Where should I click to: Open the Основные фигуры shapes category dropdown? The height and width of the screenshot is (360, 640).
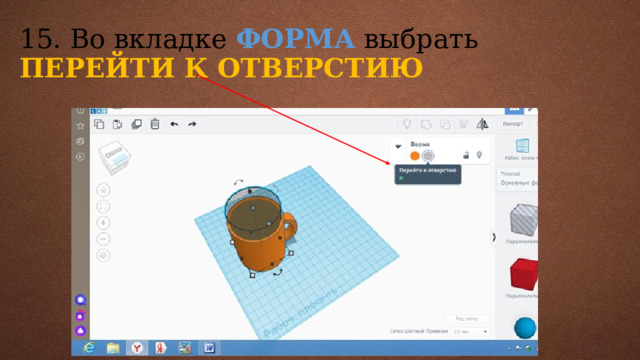[x=518, y=179]
